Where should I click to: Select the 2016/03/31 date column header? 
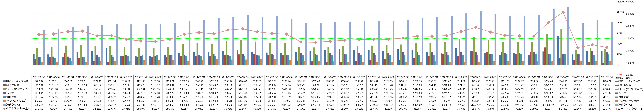pos(315,77)
